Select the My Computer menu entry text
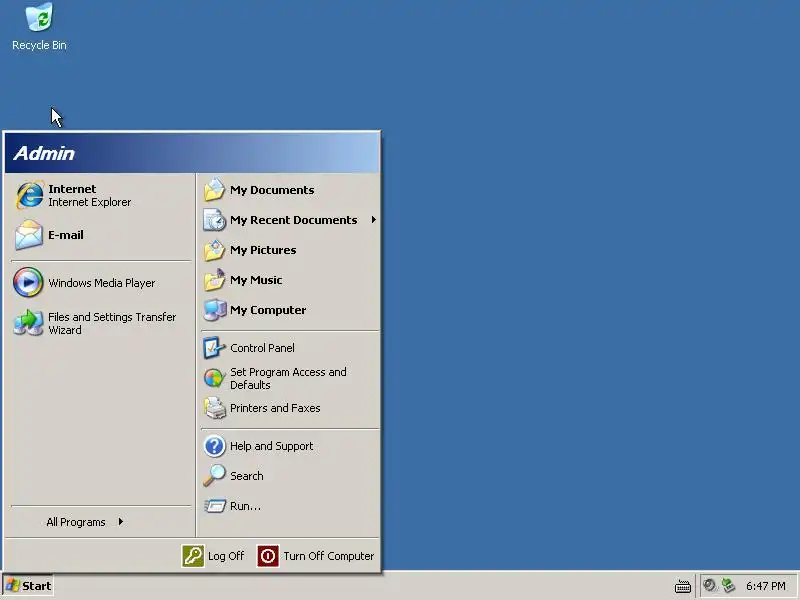Screen dimensions: 800x600 [x=268, y=310]
